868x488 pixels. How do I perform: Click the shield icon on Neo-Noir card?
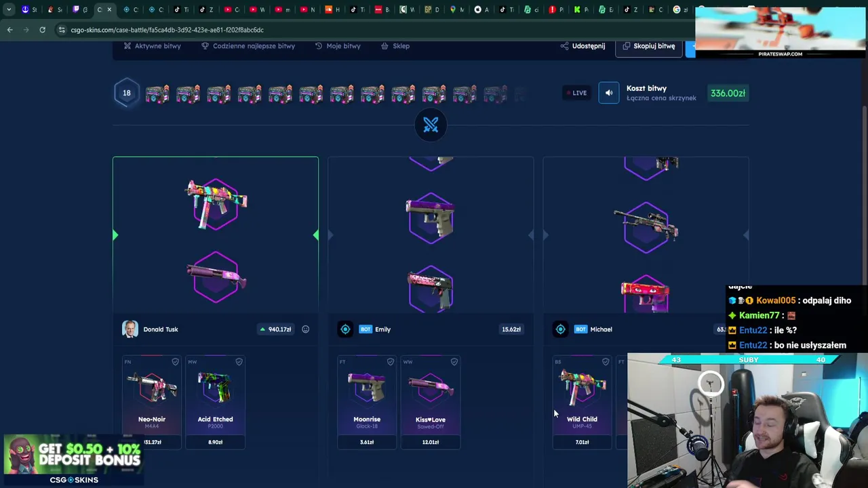click(175, 363)
